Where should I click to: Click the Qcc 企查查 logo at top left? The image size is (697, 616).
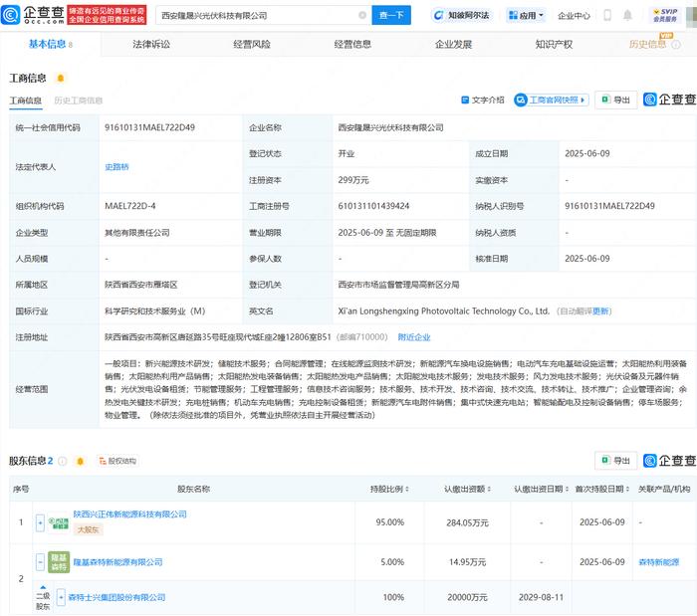[33, 15]
